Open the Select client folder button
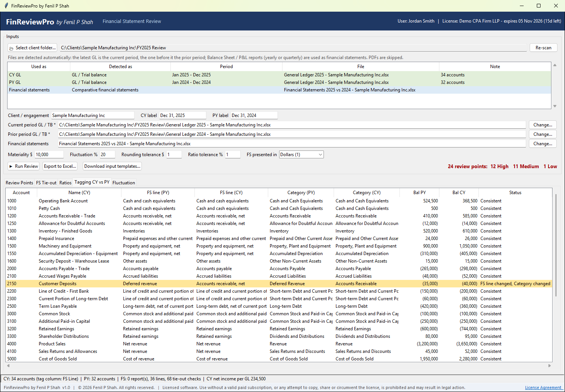 click(x=32, y=48)
